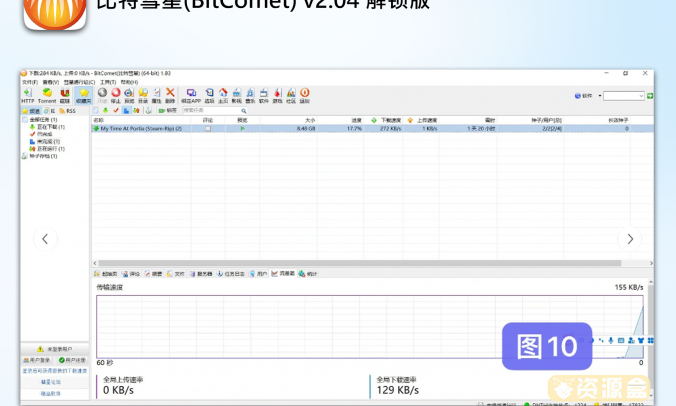Click the 272 KB/s download speed cell
This screenshot has width=676, height=406.
click(390, 128)
